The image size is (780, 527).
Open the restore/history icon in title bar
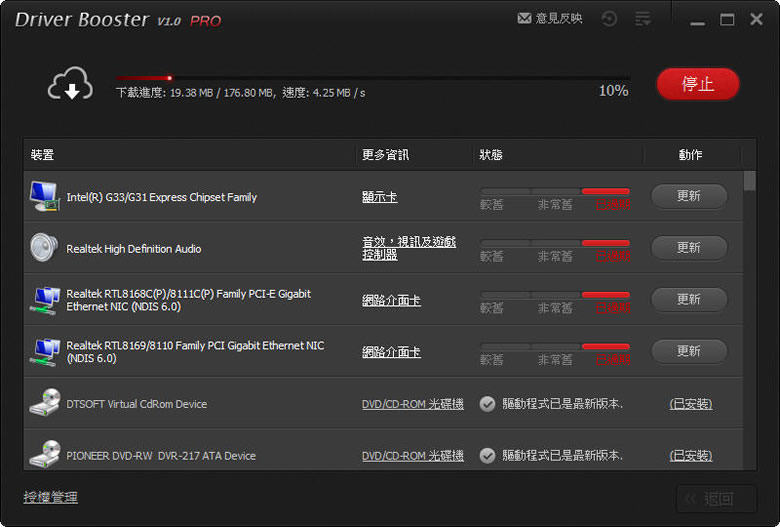pos(609,19)
